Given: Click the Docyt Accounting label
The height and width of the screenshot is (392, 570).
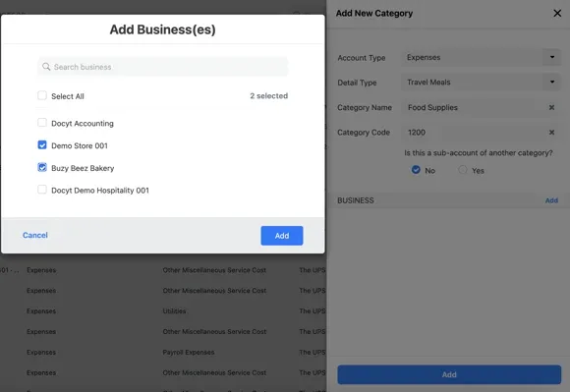Looking at the screenshot, I should [83, 124].
